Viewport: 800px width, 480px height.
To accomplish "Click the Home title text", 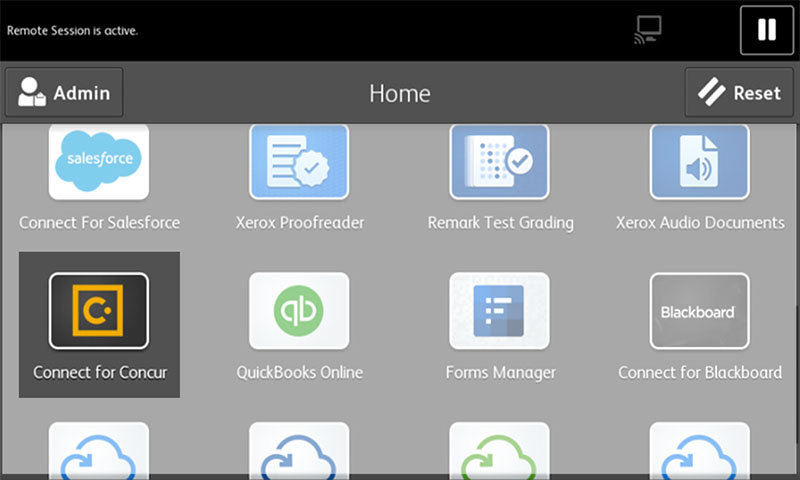I will click(400, 94).
